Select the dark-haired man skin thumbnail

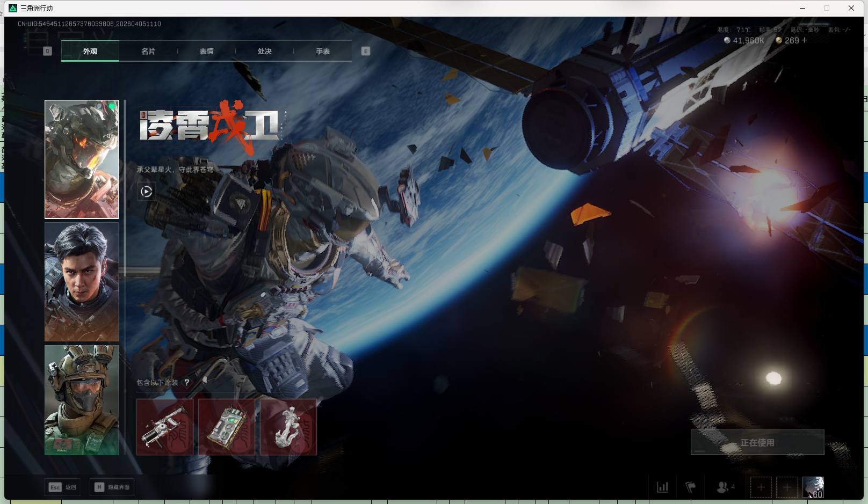click(x=82, y=282)
